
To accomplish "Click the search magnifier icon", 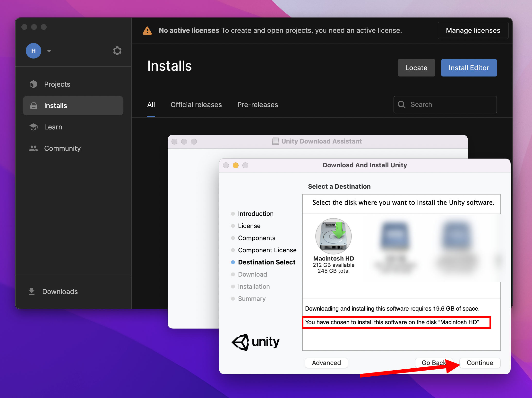I will [401, 105].
